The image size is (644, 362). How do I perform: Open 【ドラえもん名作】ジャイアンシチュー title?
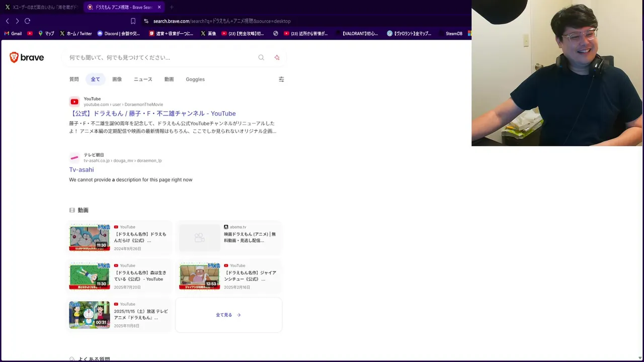click(250, 276)
